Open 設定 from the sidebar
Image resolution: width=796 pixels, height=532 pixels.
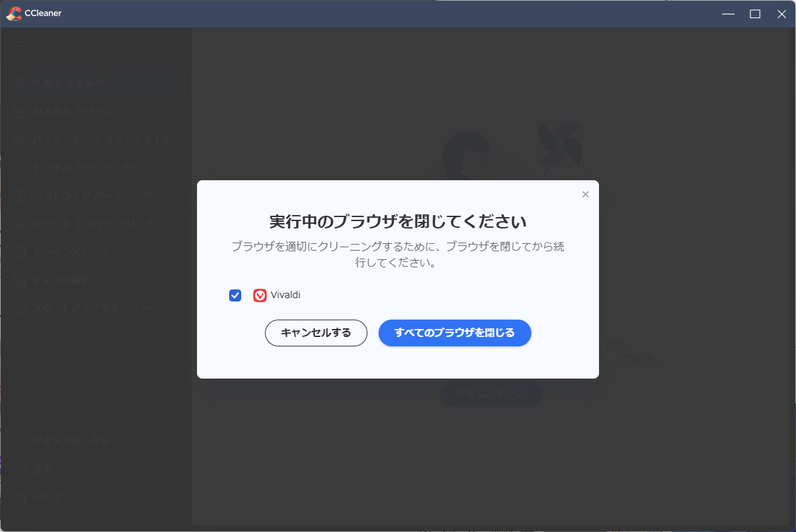pos(19,469)
